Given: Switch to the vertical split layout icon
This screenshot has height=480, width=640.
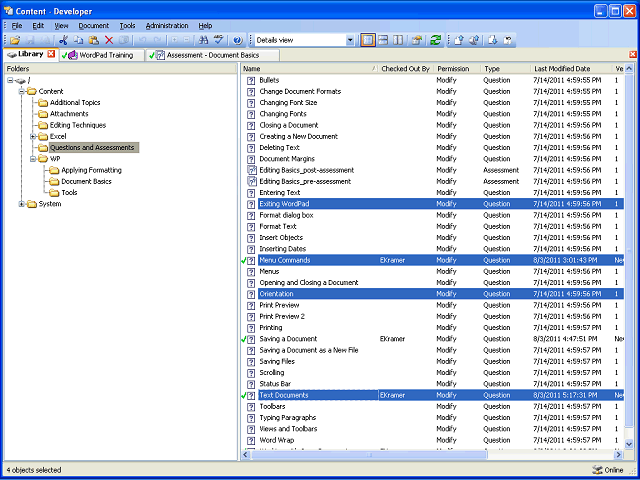Looking at the screenshot, I should pos(398,40).
